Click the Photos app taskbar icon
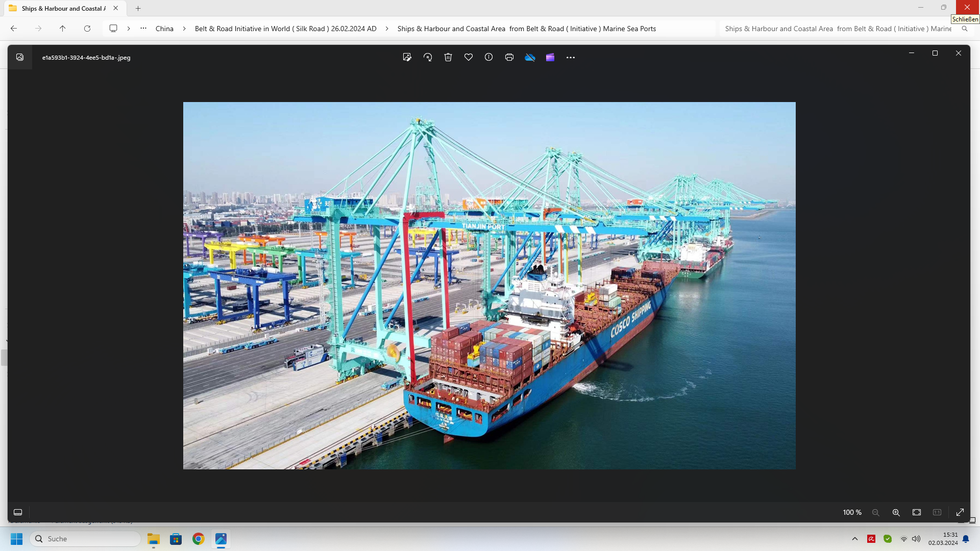Screen dimensions: 980x551 pyautogui.click(x=221, y=539)
